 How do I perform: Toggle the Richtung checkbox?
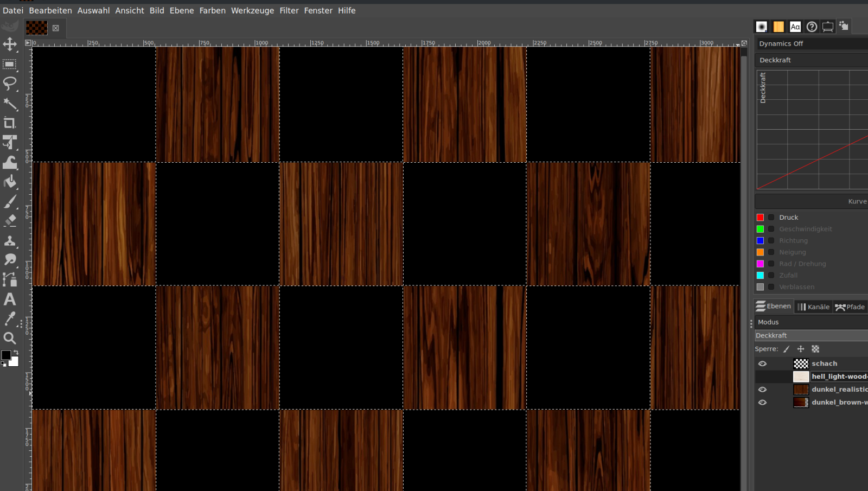click(x=771, y=241)
